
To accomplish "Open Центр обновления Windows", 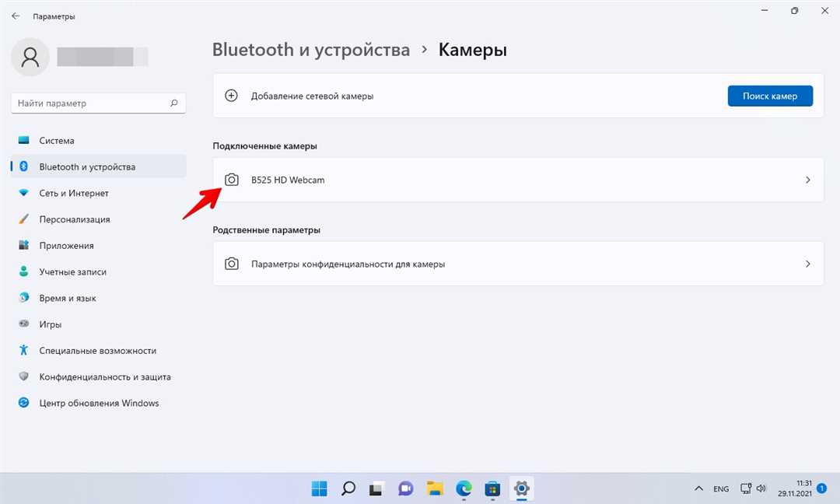I will [99, 402].
